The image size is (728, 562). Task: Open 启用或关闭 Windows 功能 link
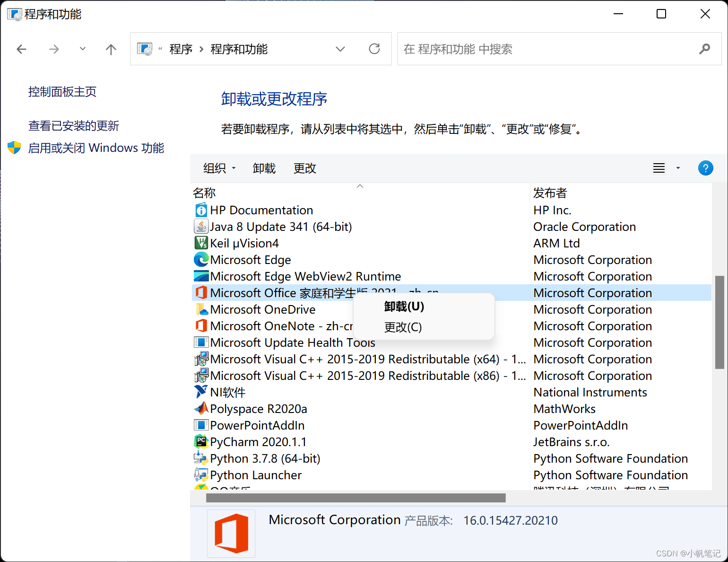pos(96,148)
